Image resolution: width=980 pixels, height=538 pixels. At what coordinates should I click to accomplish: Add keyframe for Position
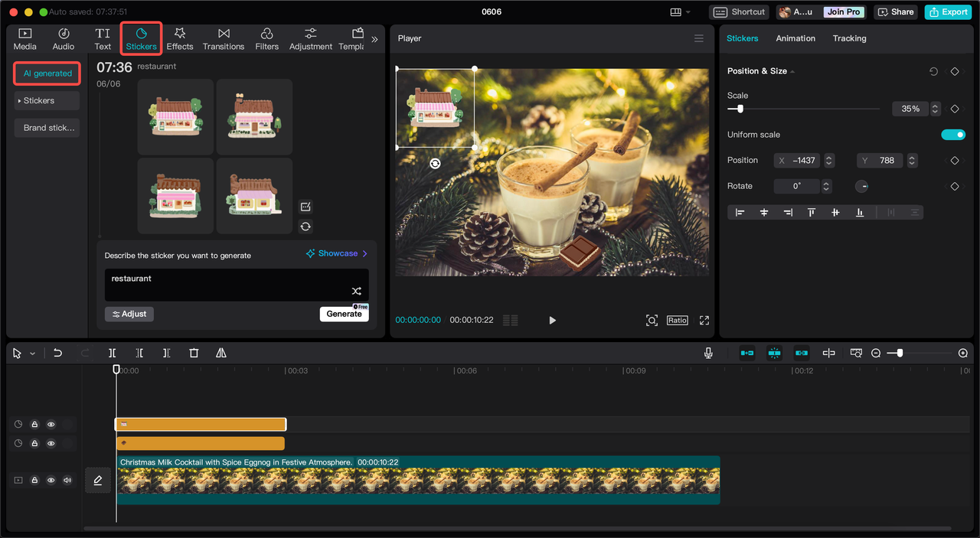(x=955, y=161)
